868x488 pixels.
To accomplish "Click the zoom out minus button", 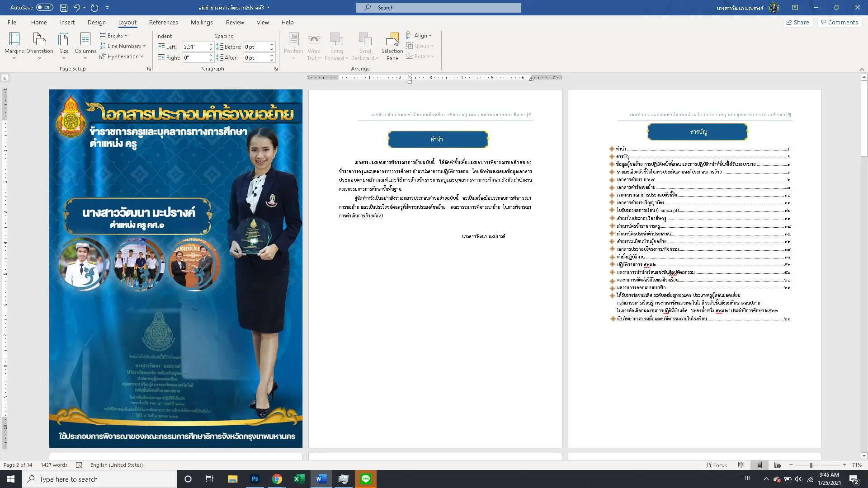I will pyautogui.click(x=791, y=465).
